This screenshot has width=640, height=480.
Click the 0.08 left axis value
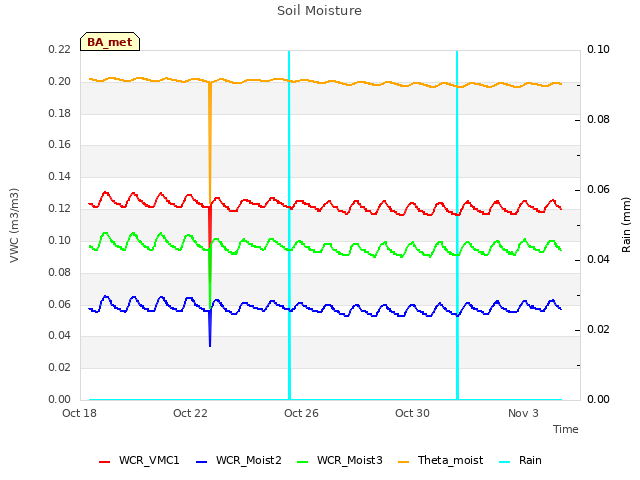pyautogui.click(x=60, y=272)
